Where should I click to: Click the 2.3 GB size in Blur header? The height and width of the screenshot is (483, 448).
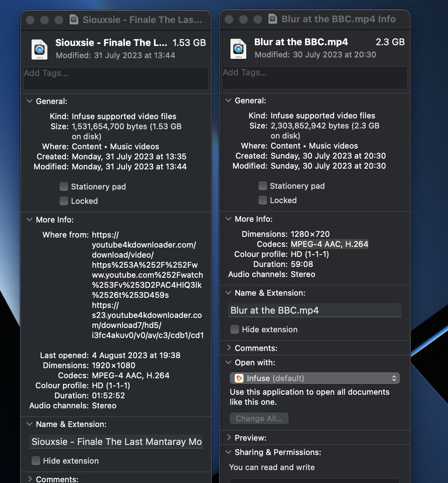coord(390,42)
